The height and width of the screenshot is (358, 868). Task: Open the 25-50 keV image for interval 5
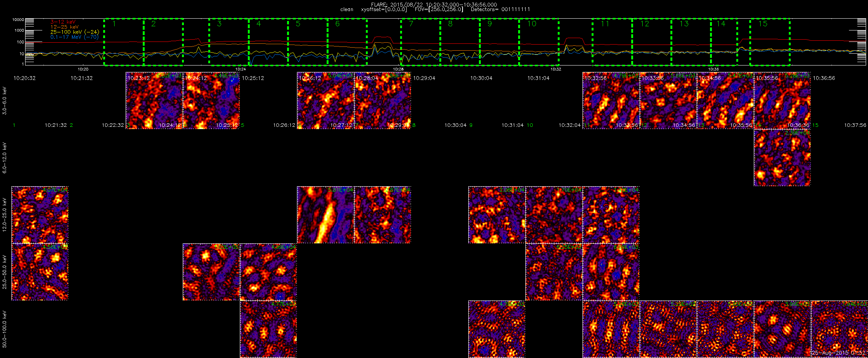pos(268,272)
